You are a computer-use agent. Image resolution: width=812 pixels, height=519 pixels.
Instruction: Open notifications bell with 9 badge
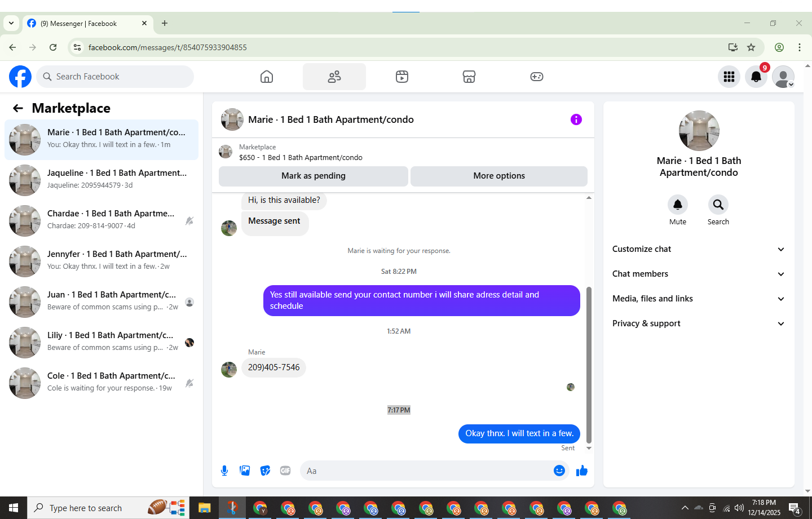click(756, 77)
